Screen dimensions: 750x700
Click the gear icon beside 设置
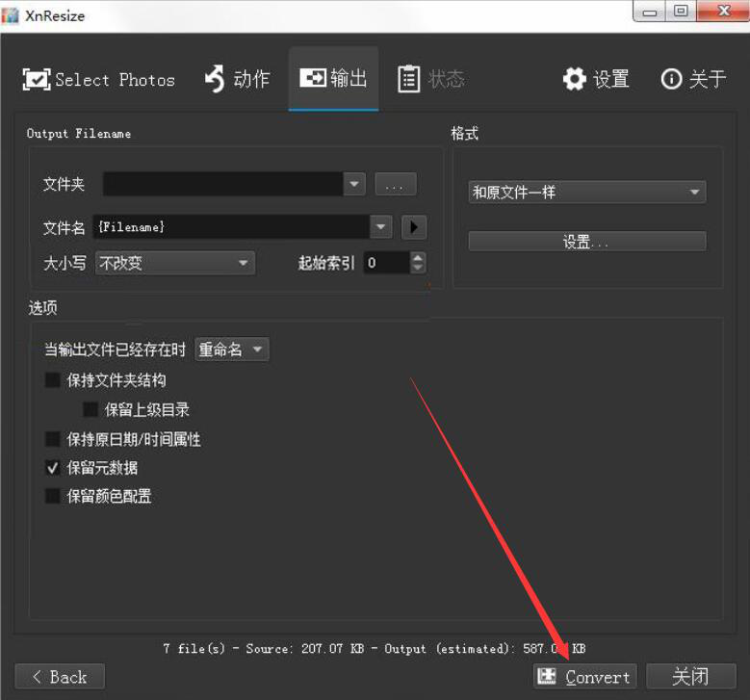pyautogui.click(x=575, y=79)
